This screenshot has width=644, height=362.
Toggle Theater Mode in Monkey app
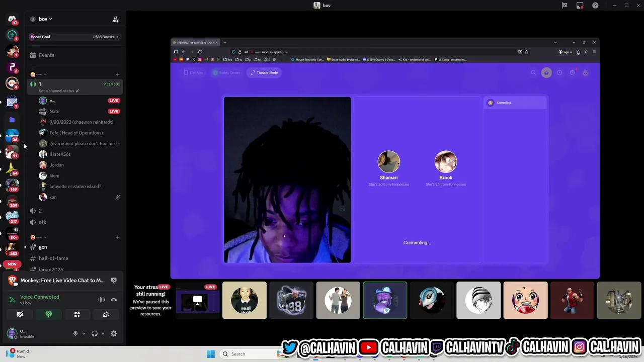tap(264, 73)
